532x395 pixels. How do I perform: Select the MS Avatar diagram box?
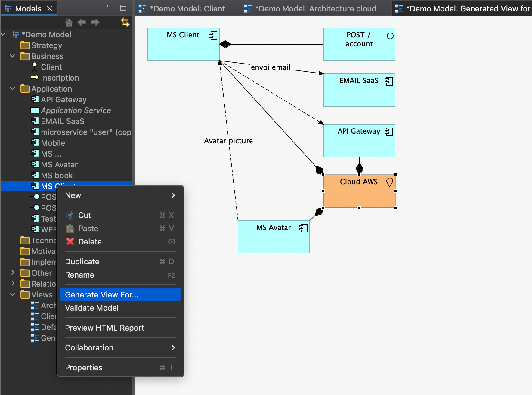(x=273, y=240)
